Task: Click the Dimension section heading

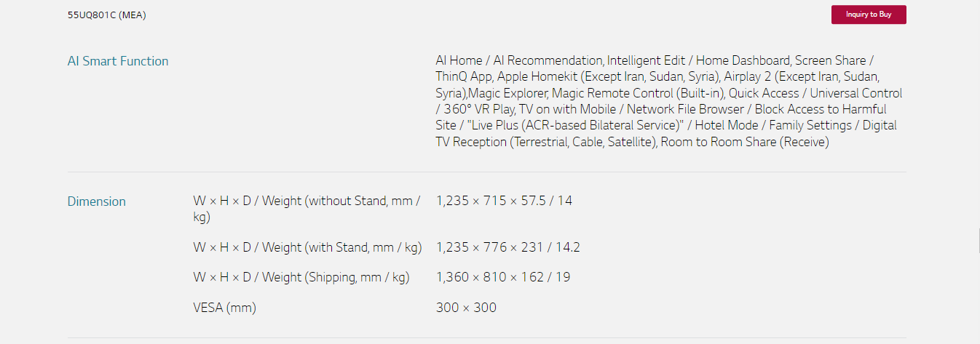Action: (x=97, y=201)
